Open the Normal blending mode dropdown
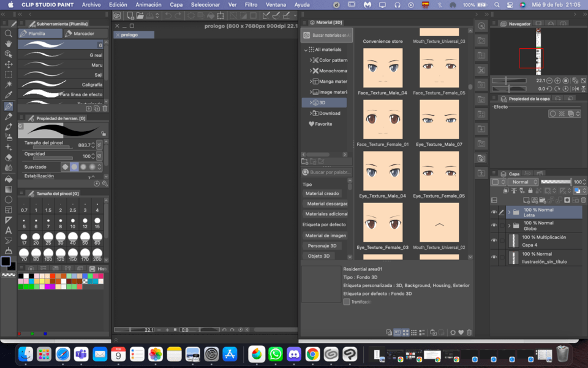The width and height of the screenshot is (588, 368). pyautogui.click(x=523, y=182)
